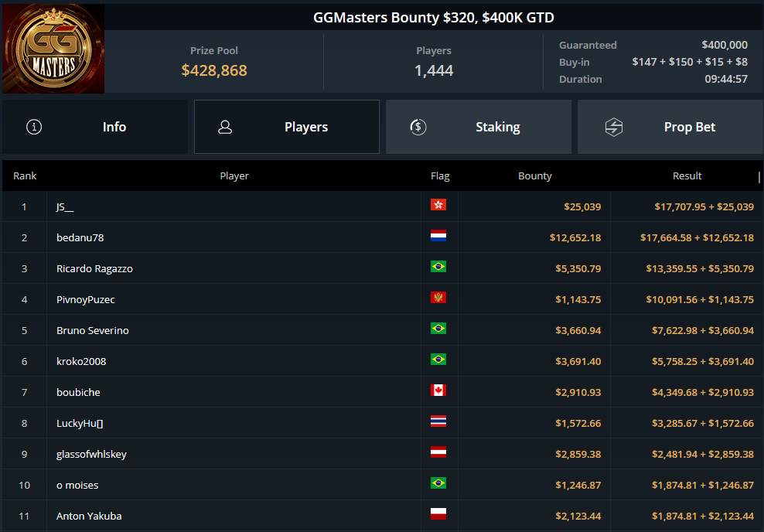Select player Ricardo Ragazzo
Screen dimensions: 764x532
(x=94, y=268)
